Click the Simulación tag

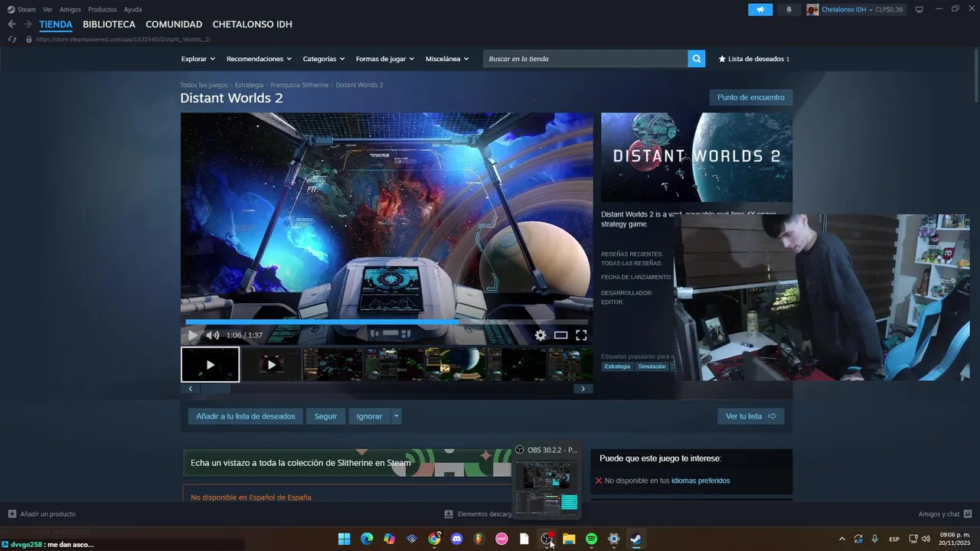coord(652,367)
